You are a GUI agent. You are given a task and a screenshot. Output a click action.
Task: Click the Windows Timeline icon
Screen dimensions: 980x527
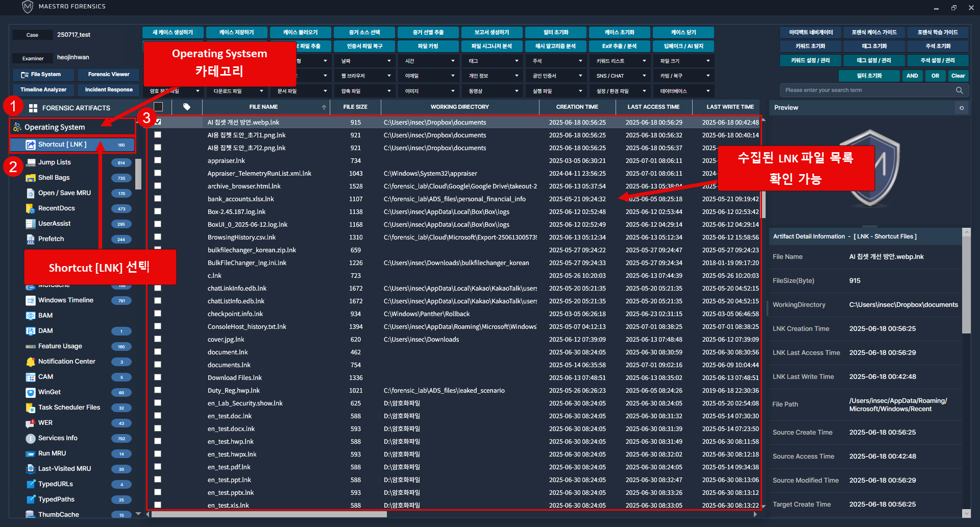(x=30, y=300)
